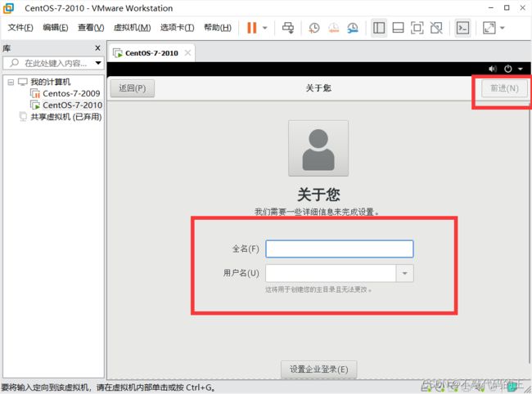The width and height of the screenshot is (532, 394).
Task: Open the 编辑(E) menu
Action: pos(56,28)
